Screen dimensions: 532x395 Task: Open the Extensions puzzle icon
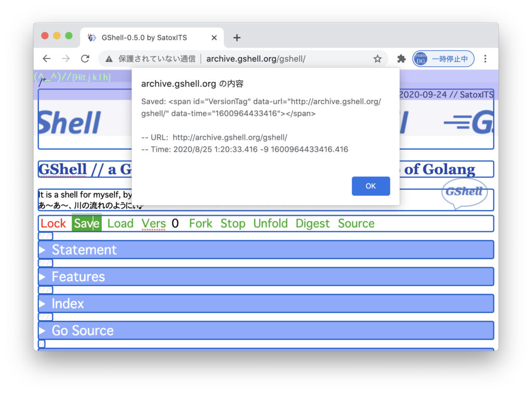[x=401, y=59]
